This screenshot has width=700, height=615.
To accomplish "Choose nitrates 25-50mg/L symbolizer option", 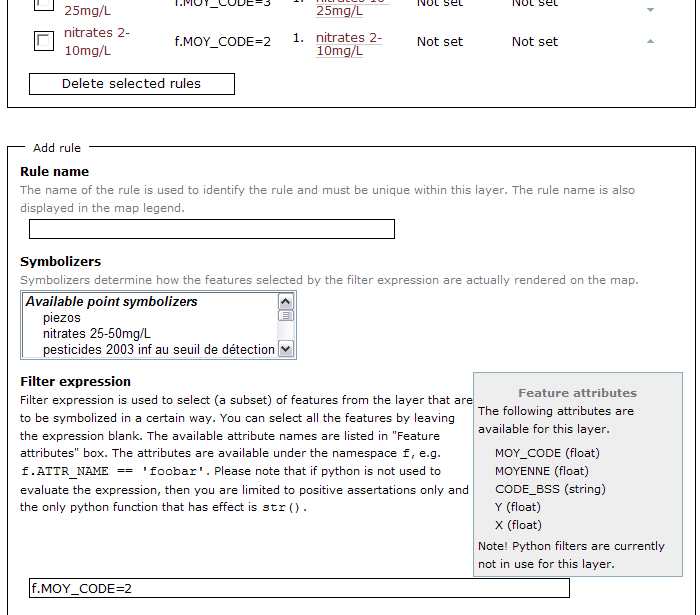I will [x=97, y=333].
